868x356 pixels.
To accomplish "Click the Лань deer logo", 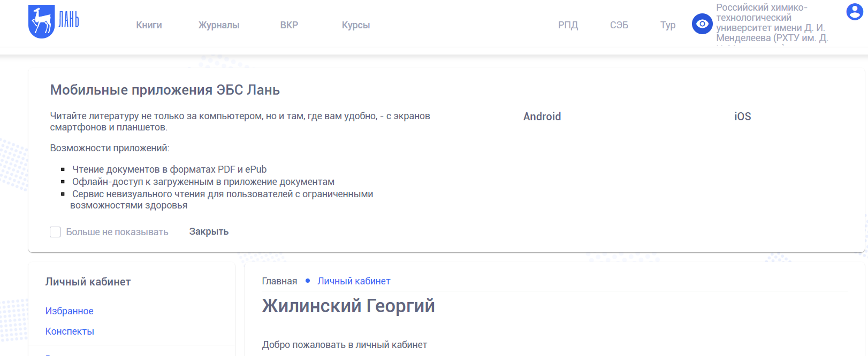I will (53, 22).
